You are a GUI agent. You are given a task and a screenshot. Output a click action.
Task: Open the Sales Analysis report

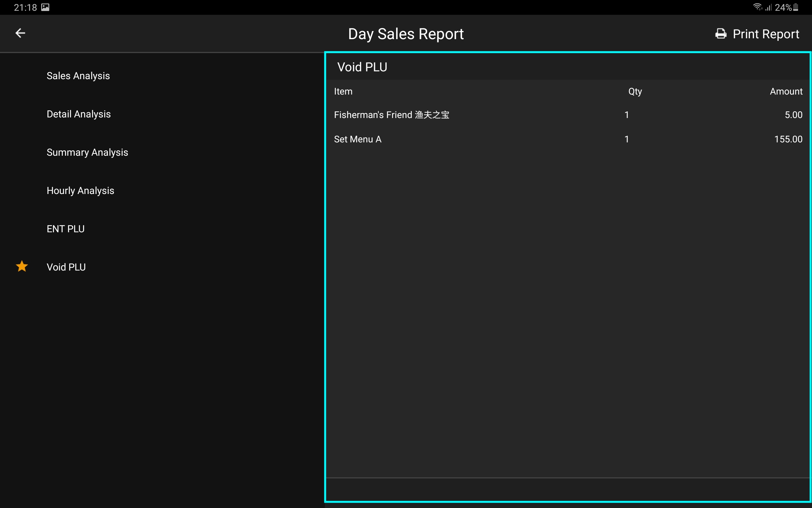[x=78, y=76]
